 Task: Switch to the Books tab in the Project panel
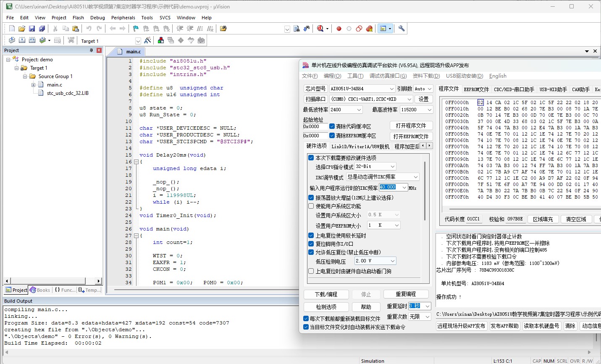(x=40, y=290)
